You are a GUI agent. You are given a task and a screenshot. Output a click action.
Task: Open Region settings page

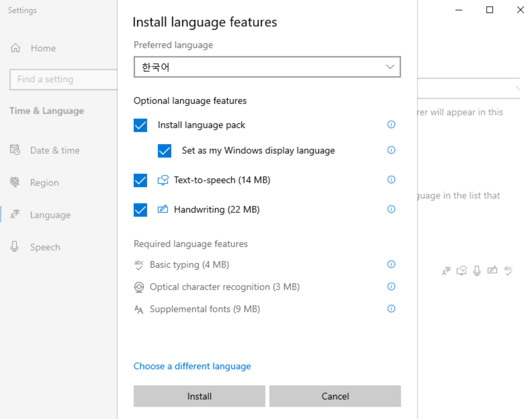[x=44, y=182]
